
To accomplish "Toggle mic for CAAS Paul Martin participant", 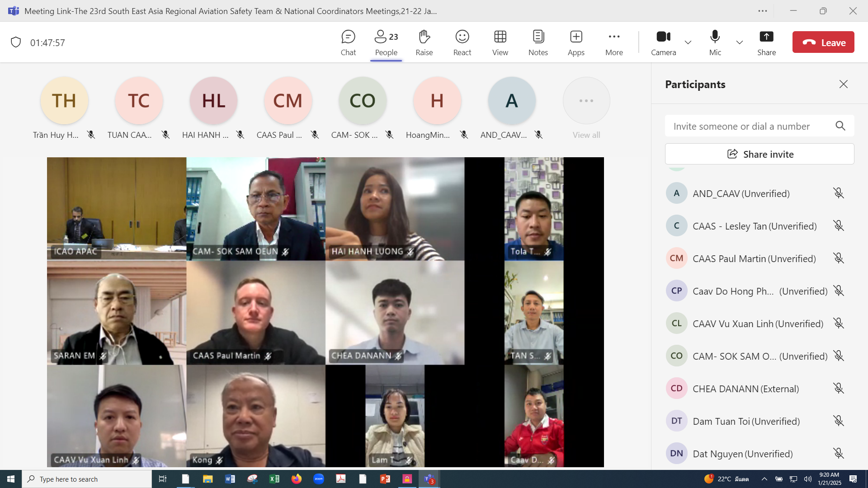I will click(x=839, y=258).
